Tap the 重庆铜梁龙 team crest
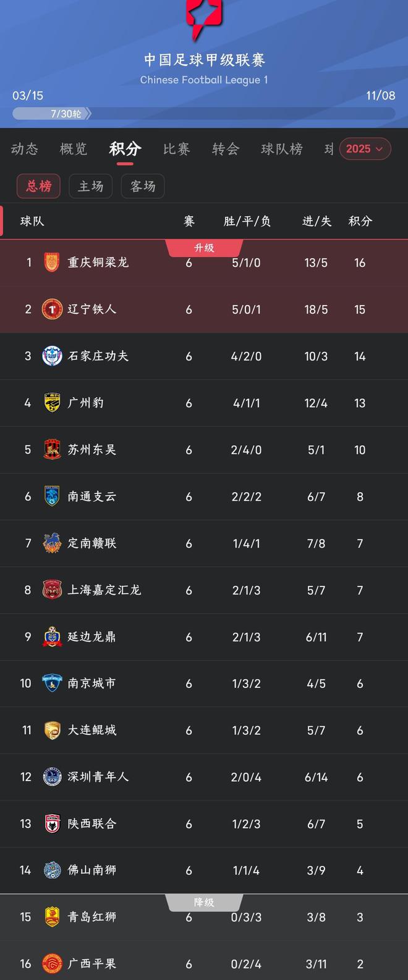Viewport: 408px width, 980px height. (x=52, y=262)
